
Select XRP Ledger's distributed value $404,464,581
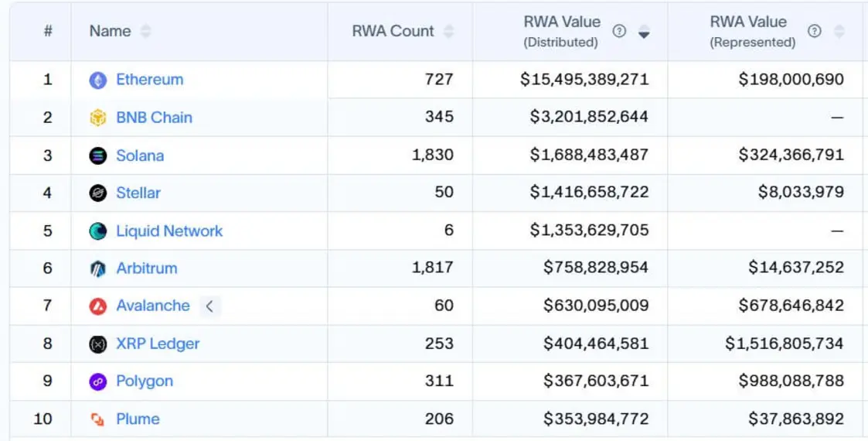pos(596,344)
